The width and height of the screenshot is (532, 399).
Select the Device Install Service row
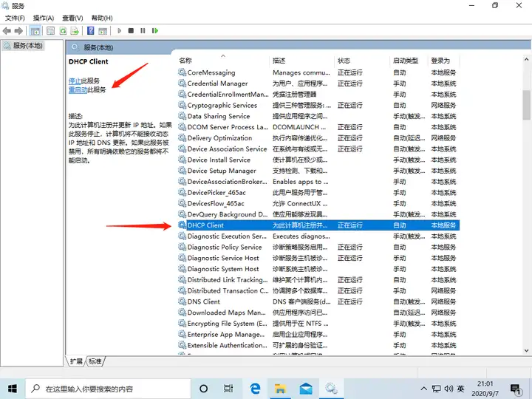click(318, 160)
